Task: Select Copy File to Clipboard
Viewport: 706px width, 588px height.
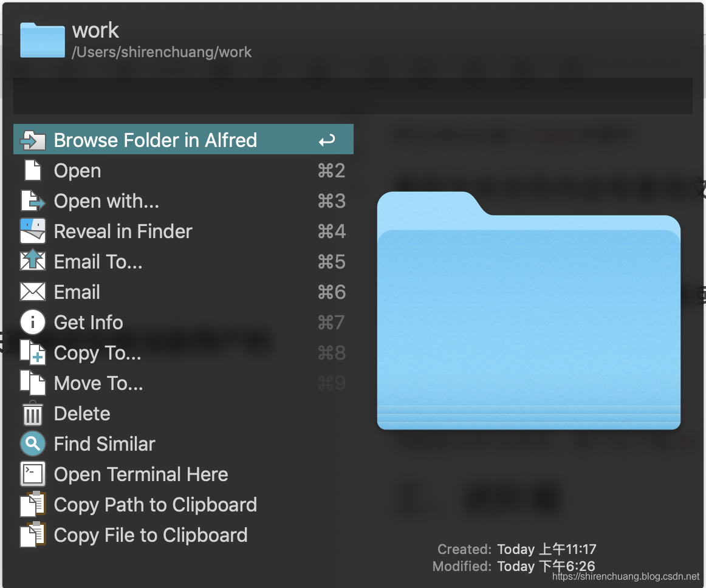Action: (x=183, y=535)
